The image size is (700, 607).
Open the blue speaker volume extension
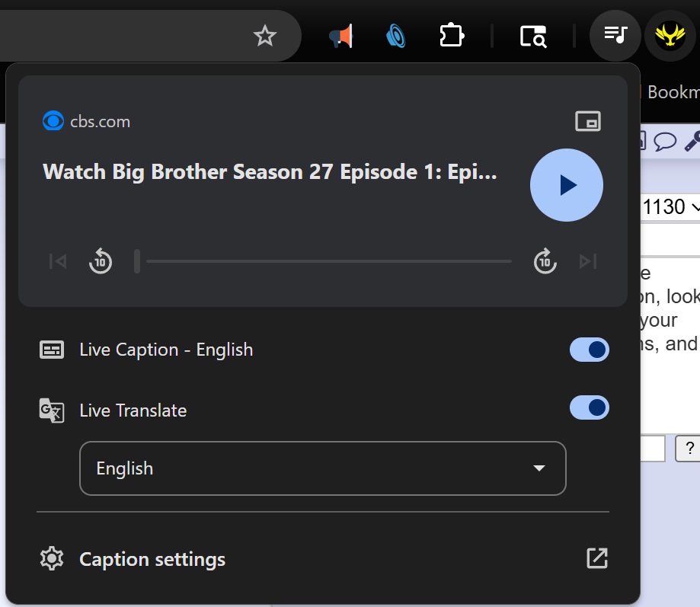[395, 36]
